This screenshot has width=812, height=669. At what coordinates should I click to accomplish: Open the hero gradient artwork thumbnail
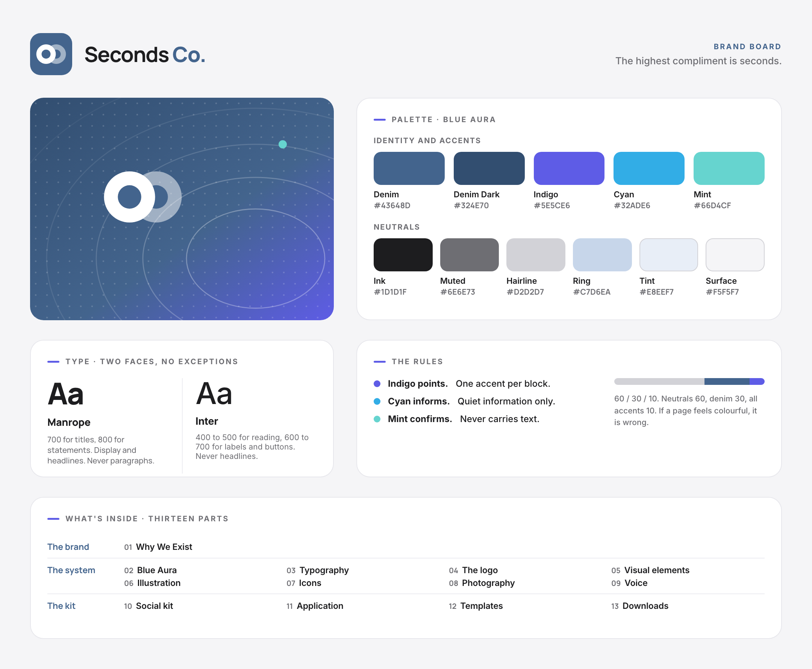pyautogui.click(x=182, y=209)
